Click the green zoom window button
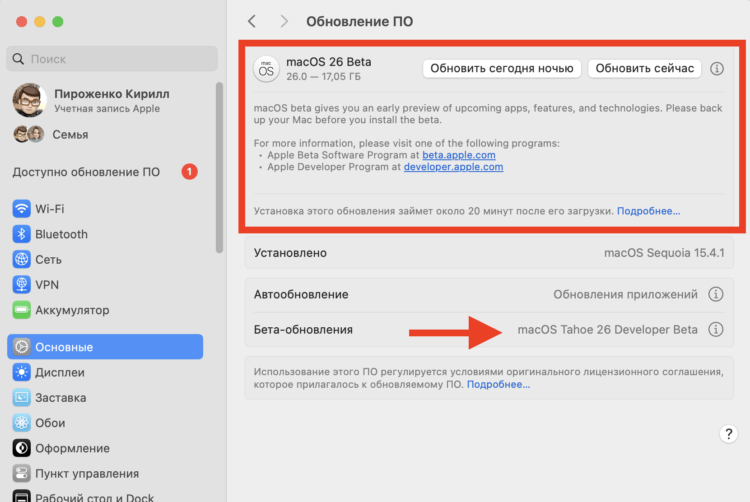Viewport: 750px width, 502px height. click(58, 22)
